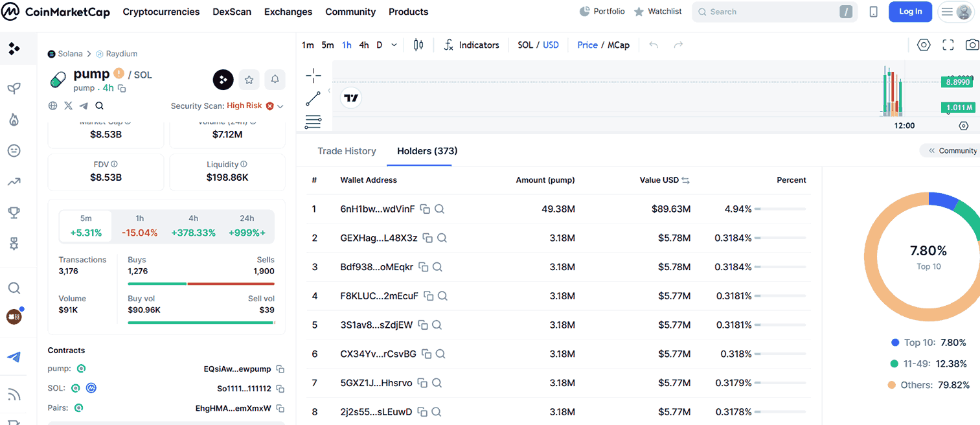Open the chart Indicators menu

click(472, 45)
